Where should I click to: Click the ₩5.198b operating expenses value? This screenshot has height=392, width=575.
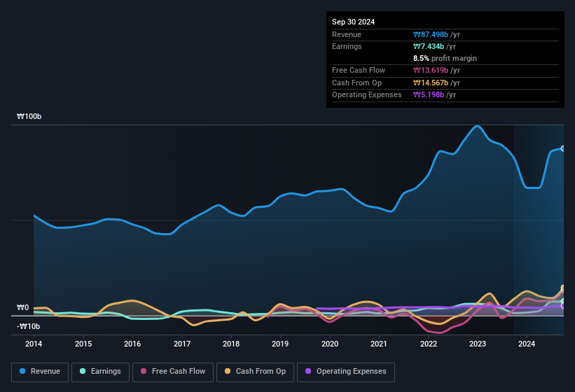pyautogui.click(x=429, y=95)
